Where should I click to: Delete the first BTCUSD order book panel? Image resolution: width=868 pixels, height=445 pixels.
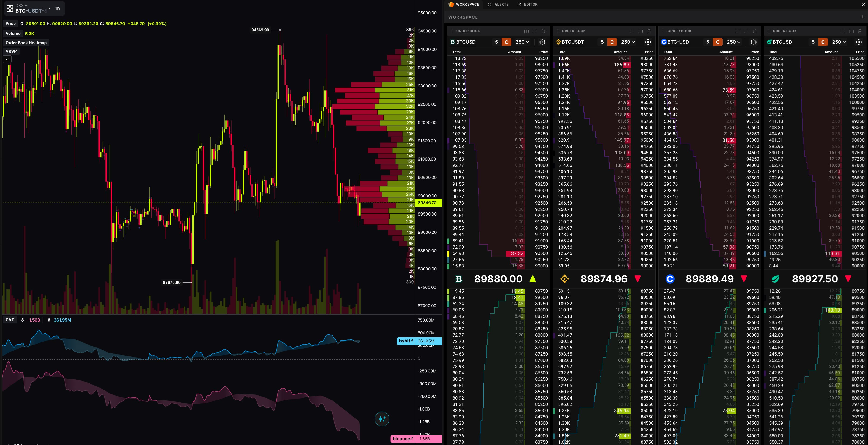coord(543,31)
